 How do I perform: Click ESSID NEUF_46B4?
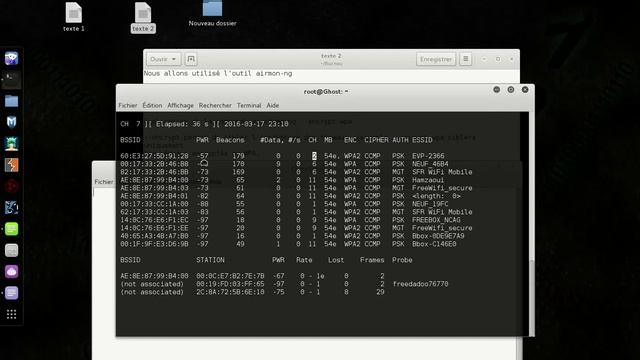[430, 164]
